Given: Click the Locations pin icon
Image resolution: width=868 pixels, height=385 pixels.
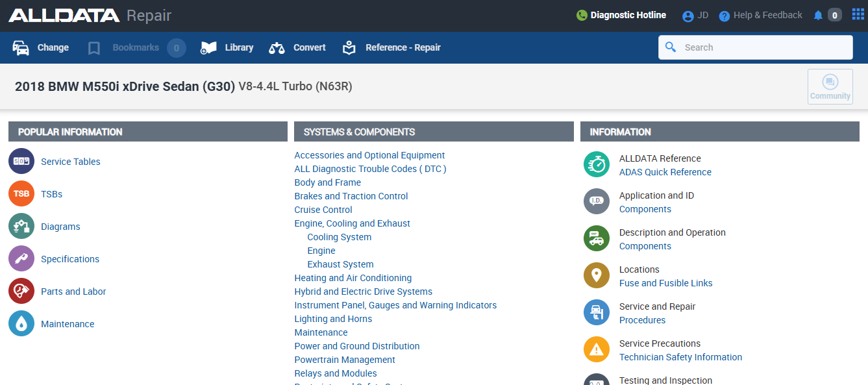Looking at the screenshot, I should (597, 275).
